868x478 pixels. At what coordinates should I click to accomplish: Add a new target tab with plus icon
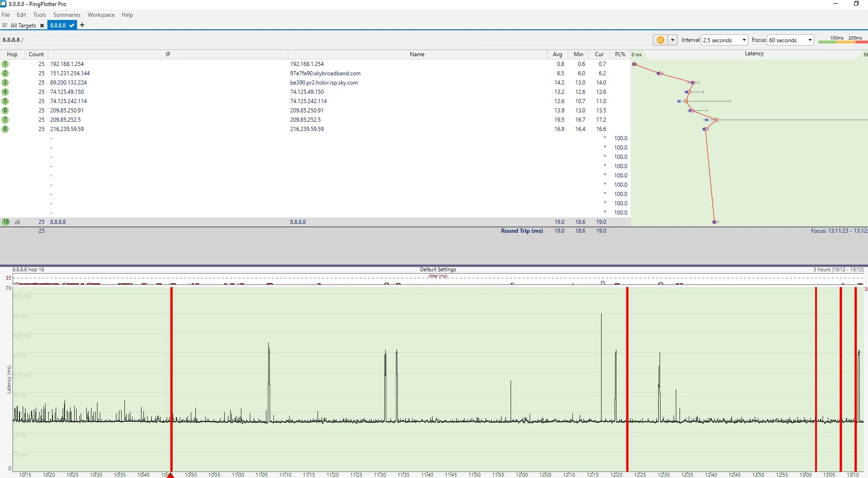pos(82,25)
